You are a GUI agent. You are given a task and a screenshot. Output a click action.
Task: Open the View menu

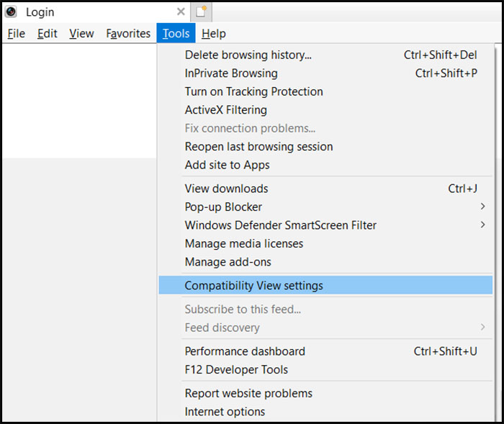pos(81,33)
